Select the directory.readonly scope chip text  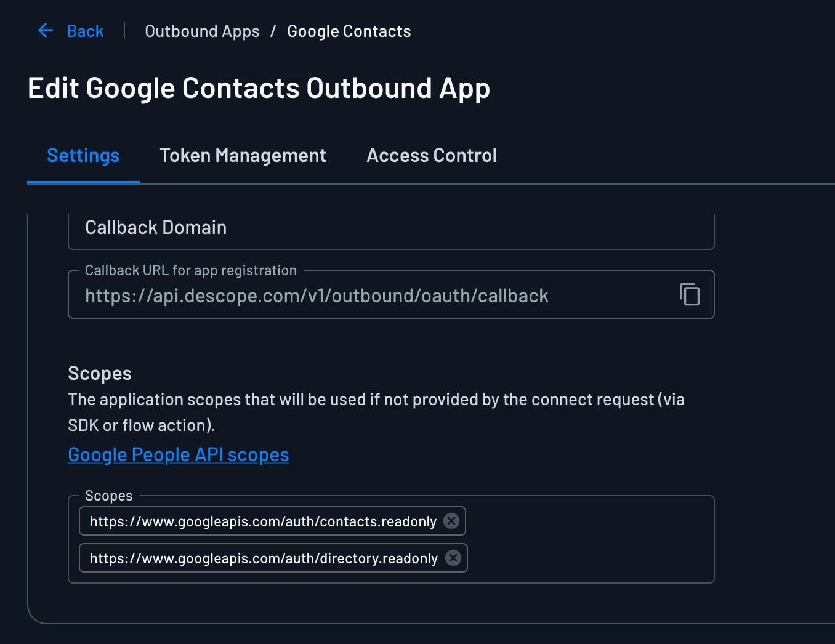tap(264, 558)
